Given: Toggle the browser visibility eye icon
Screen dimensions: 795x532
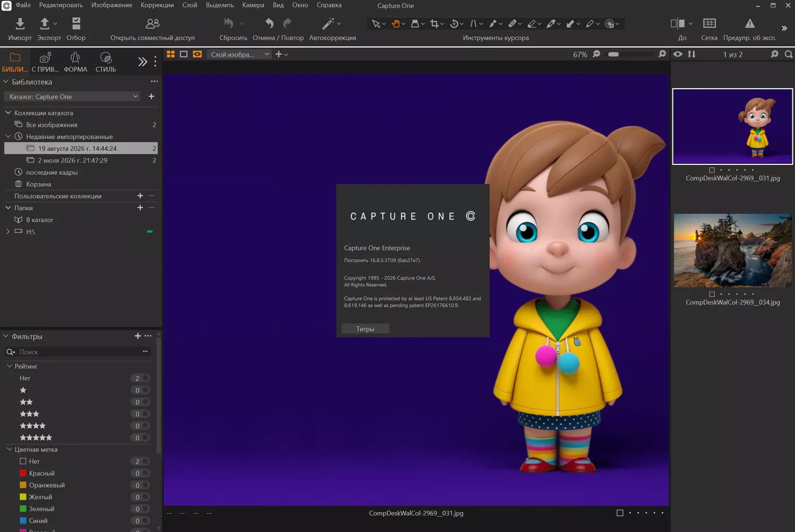Looking at the screenshot, I should tap(678, 54).
